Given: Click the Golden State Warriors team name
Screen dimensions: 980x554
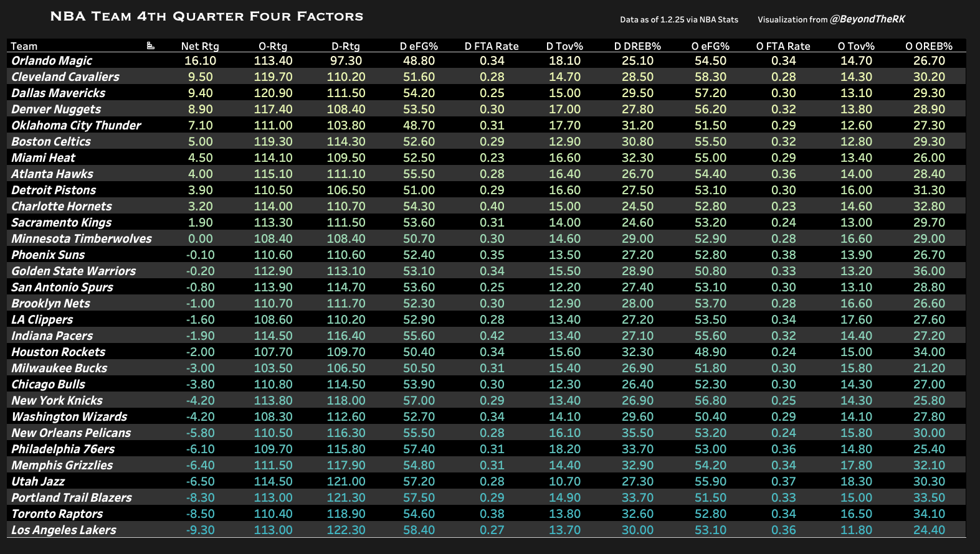Looking at the screenshot, I should pyautogui.click(x=74, y=271).
